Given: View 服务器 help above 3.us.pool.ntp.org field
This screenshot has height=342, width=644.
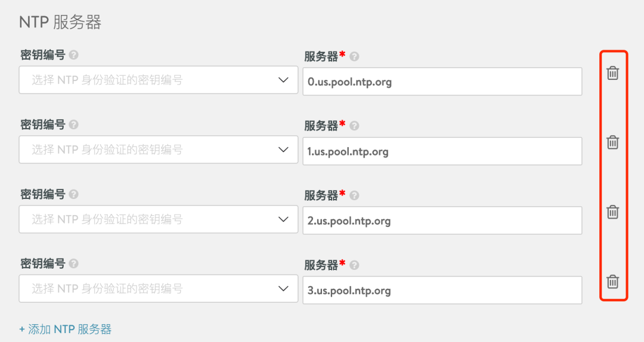Looking at the screenshot, I should click(354, 265).
